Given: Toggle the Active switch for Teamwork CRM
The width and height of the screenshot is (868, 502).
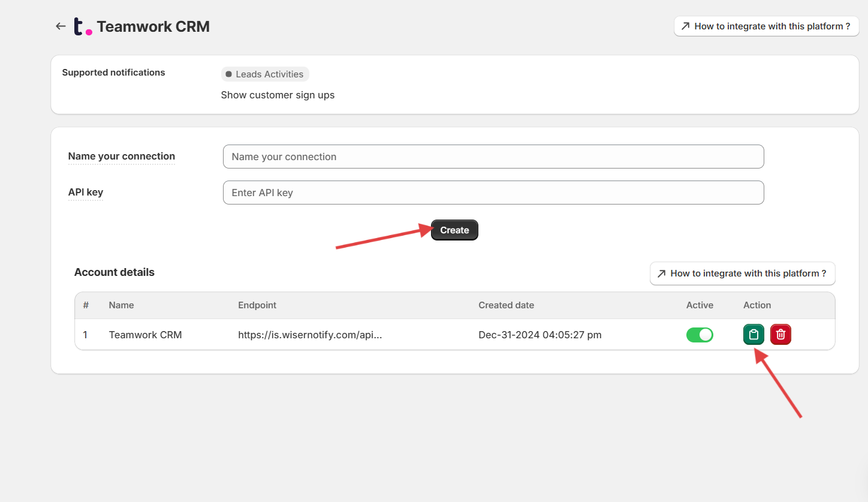Looking at the screenshot, I should tap(700, 335).
